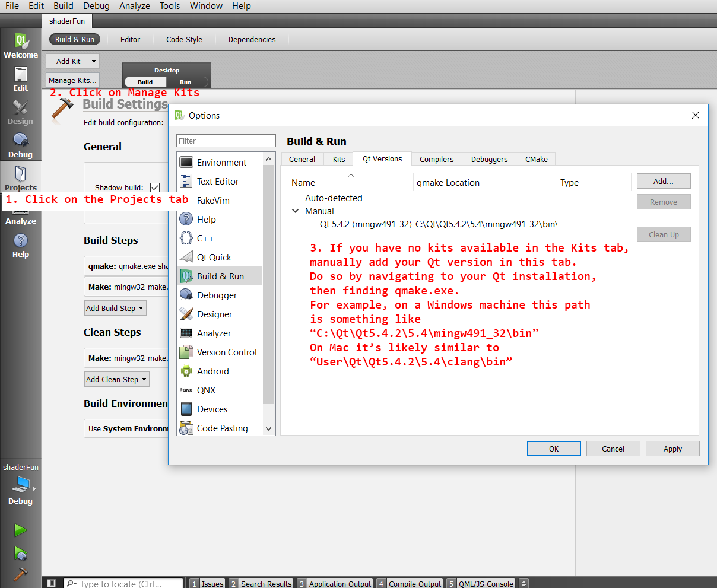This screenshot has width=717, height=588.
Task: Open Code Style project tab
Action: [x=184, y=40]
